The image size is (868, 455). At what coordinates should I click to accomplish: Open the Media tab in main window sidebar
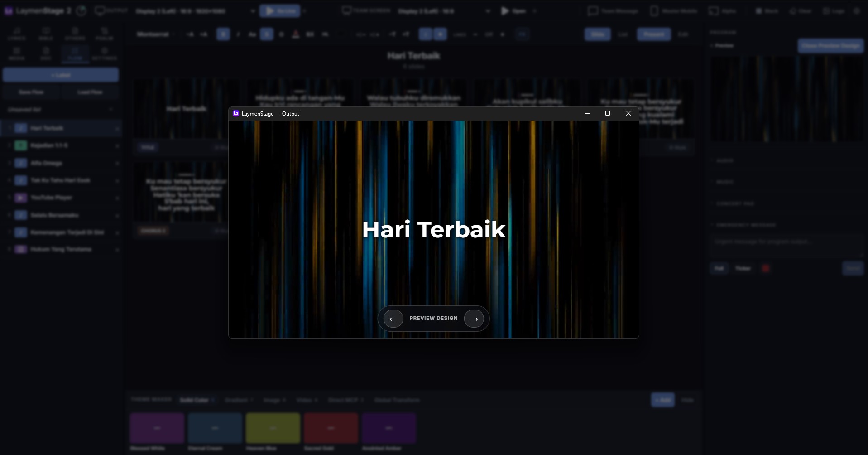click(17, 54)
